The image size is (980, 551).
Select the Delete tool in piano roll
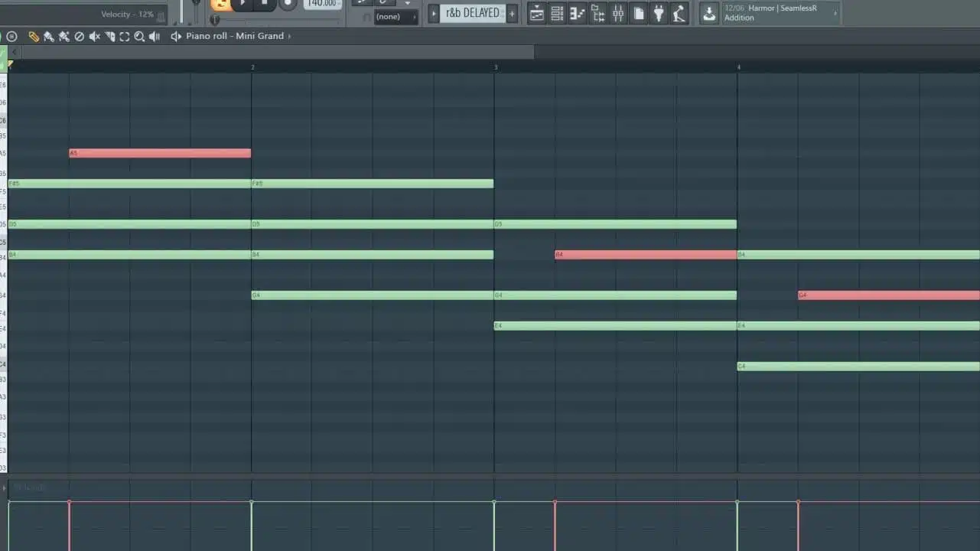(80, 36)
